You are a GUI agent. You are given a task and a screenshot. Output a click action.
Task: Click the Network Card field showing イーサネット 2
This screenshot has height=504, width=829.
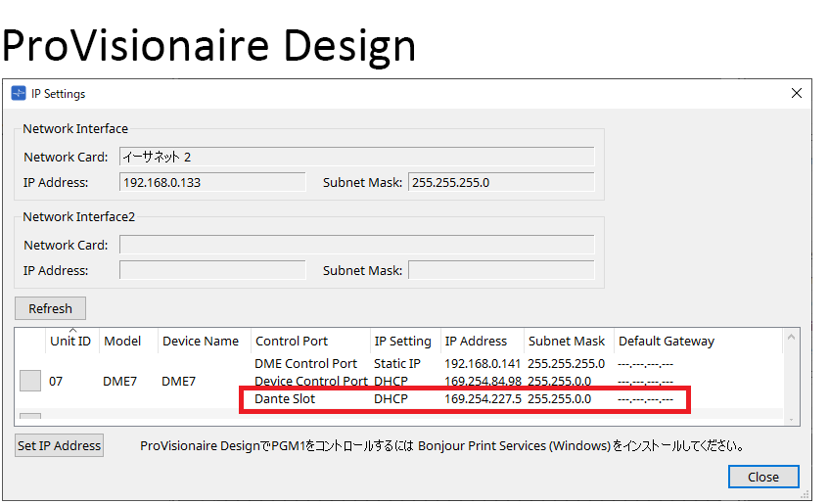coord(356,157)
